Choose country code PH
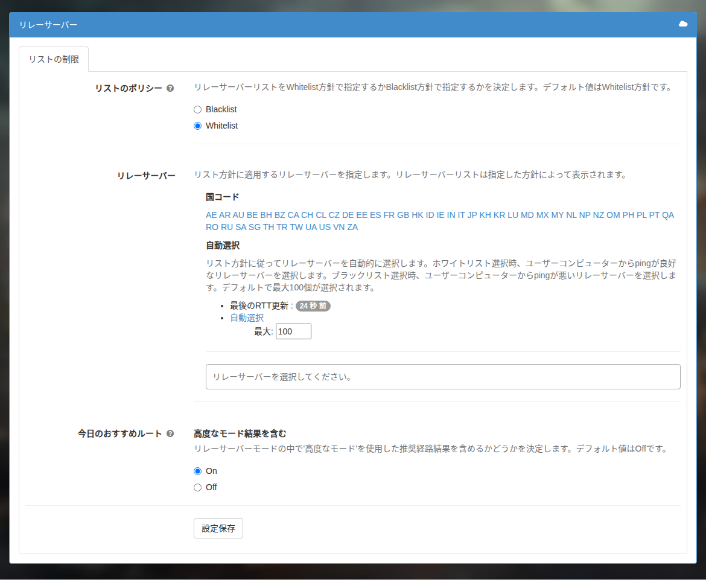This screenshot has width=706, height=588. tap(629, 215)
